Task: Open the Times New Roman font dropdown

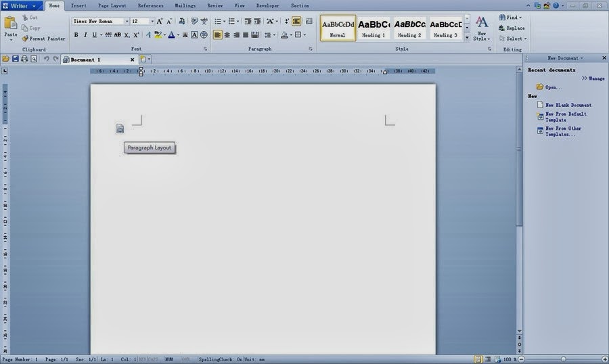Action: tap(126, 22)
